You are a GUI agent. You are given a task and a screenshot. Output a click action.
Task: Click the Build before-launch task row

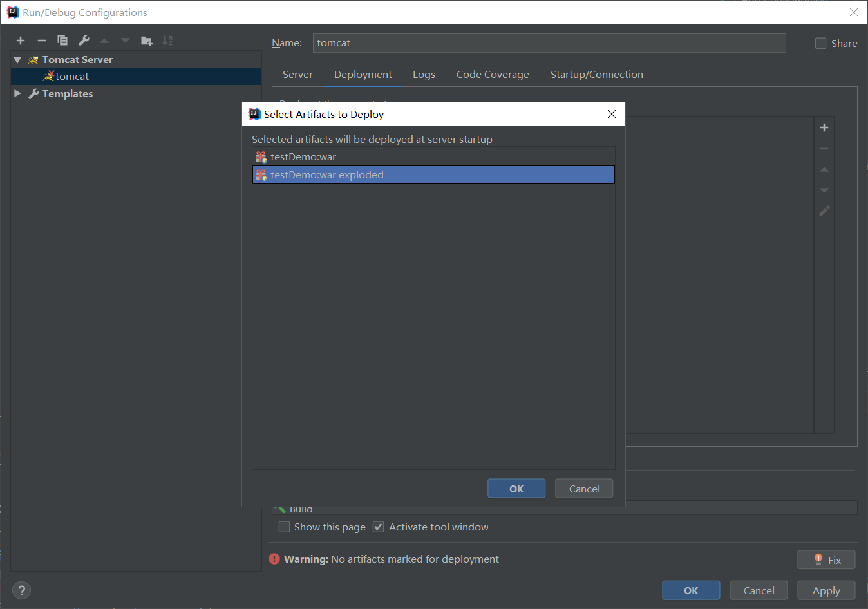pyautogui.click(x=564, y=508)
